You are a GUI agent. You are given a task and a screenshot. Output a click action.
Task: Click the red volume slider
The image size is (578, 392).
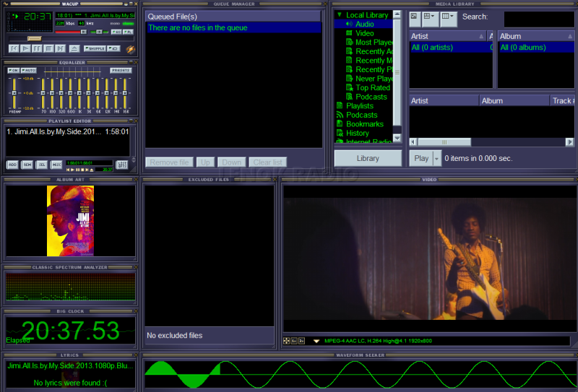71,32
